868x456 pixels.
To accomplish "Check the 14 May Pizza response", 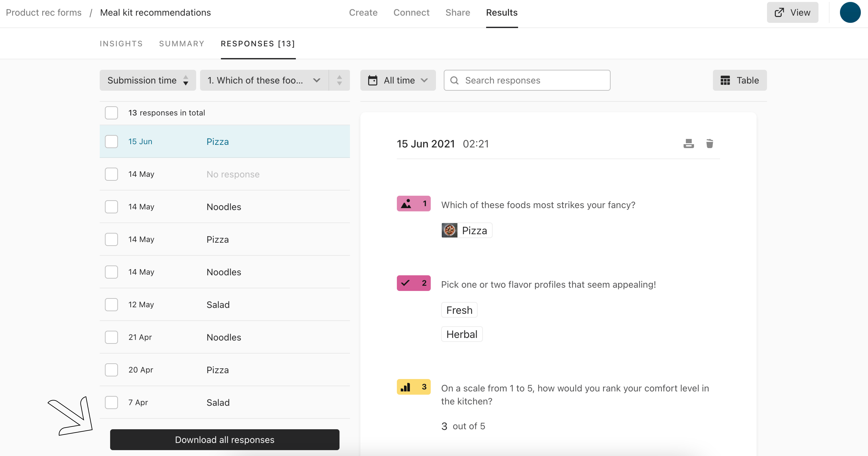I will coord(111,239).
